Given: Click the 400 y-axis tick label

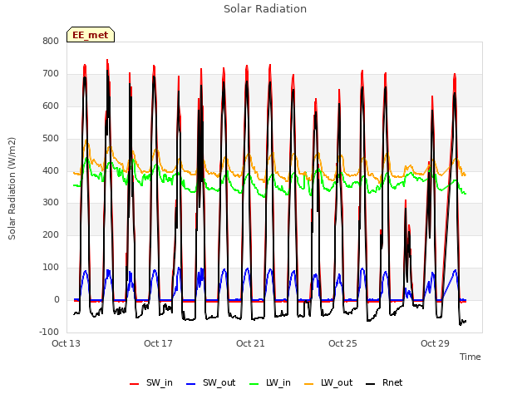Looking at the screenshot, I should 51,170.
